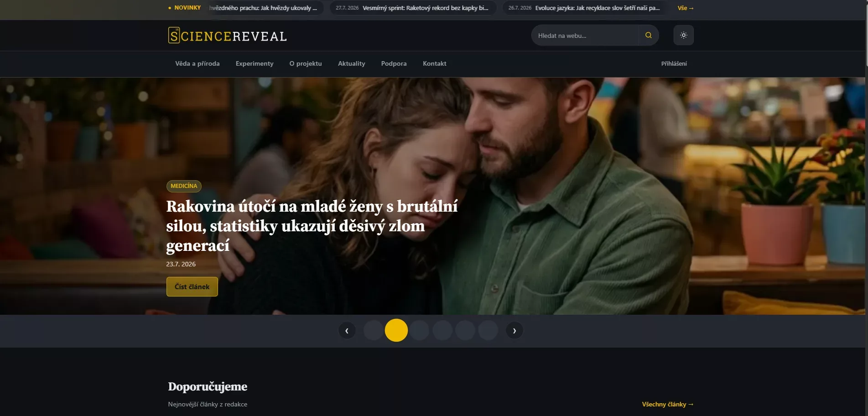The height and width of the screenshot is (416, 868).
Task: Open the Vše news ticker link
Action: 685,8
